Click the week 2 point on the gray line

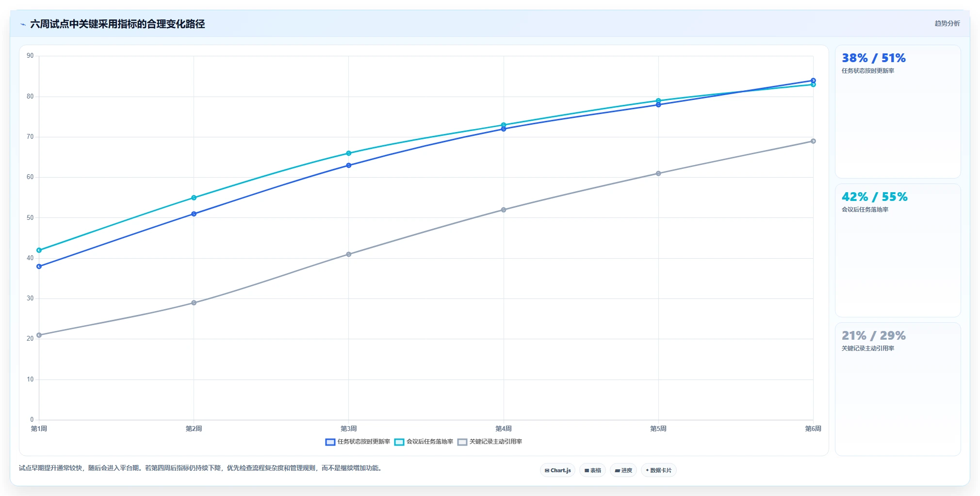click(194, 303)
